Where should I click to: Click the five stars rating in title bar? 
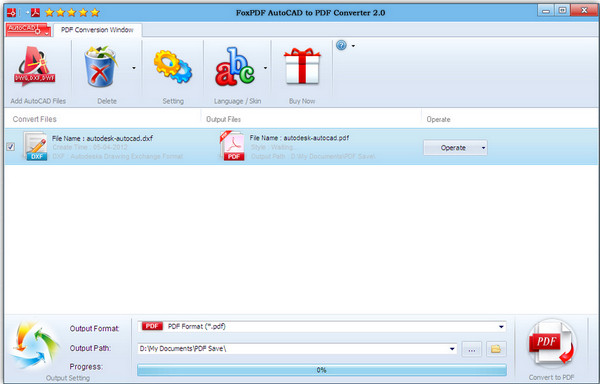(72, 13)
